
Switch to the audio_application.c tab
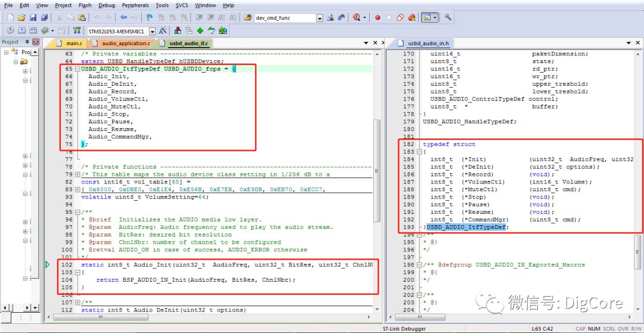122,43
